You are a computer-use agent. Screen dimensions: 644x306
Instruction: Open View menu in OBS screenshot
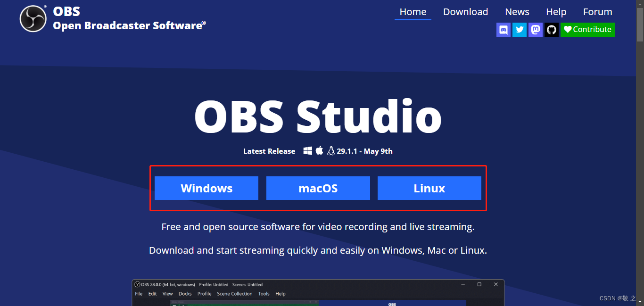pyautogui.click(x=168, y=294)
